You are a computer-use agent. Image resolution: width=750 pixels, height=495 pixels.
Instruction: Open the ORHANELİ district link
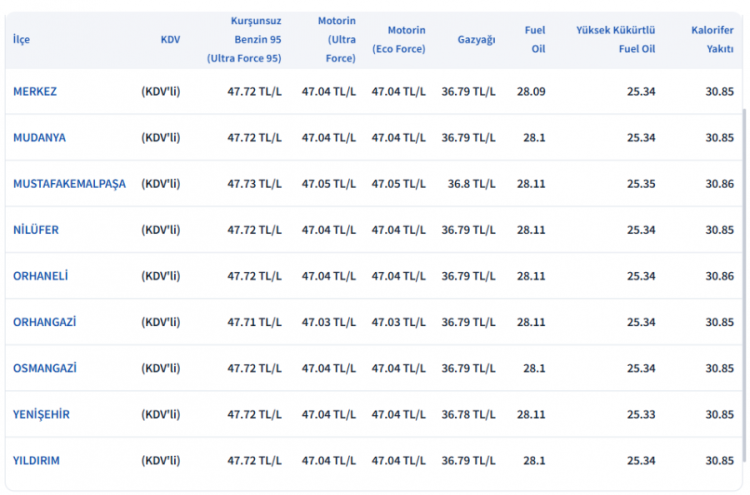coord(41,276)
